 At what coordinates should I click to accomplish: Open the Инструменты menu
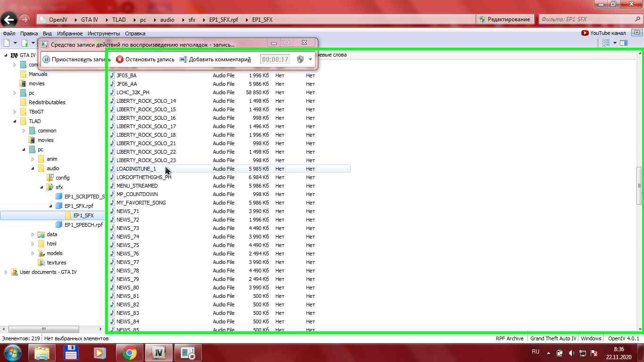103,33
